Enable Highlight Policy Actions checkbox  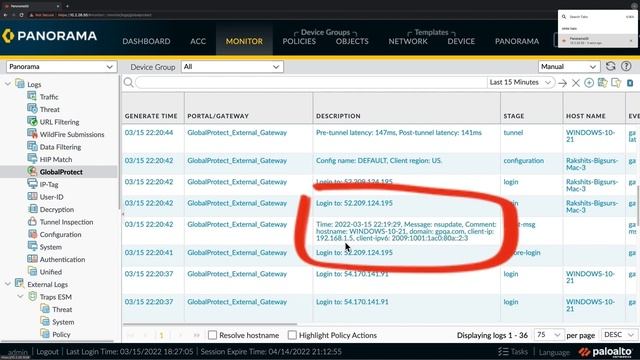(x=292, y=335)
